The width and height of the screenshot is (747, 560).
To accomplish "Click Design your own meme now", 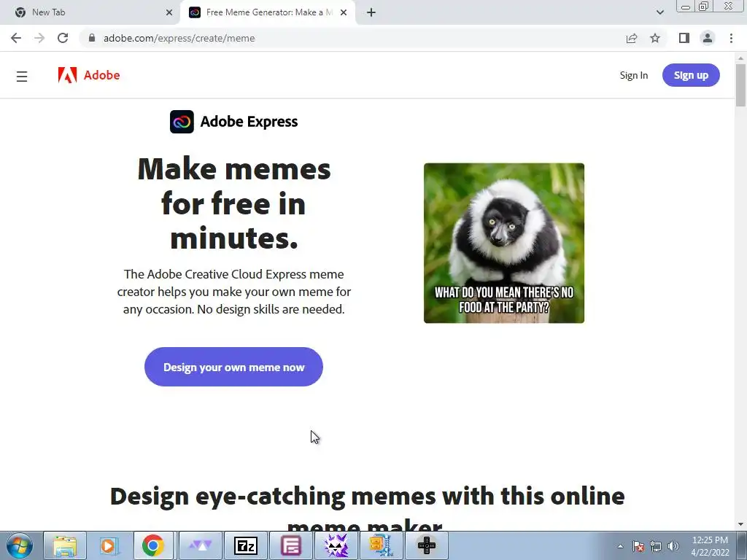I will 233,367.
